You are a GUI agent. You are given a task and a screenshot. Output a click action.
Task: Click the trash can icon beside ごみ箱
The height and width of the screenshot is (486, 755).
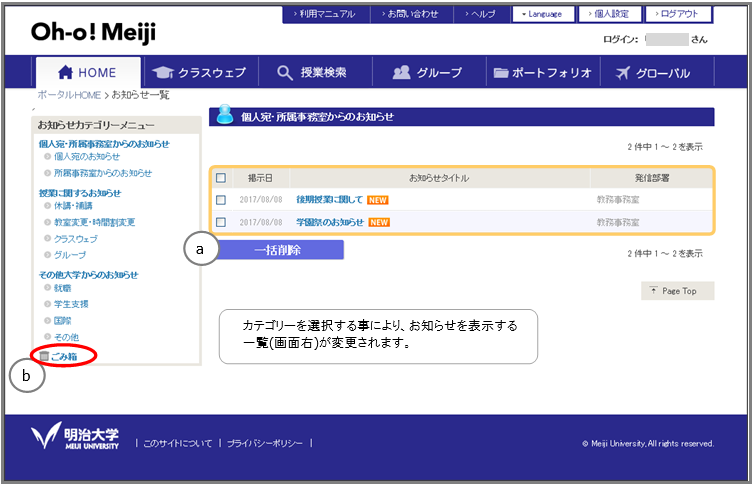pyautogui.click(x=44, y=356)
